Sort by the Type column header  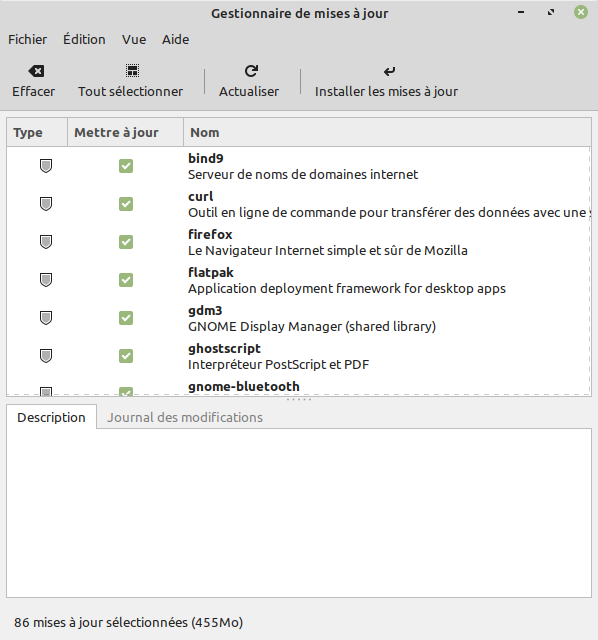[x=37, y=132]
